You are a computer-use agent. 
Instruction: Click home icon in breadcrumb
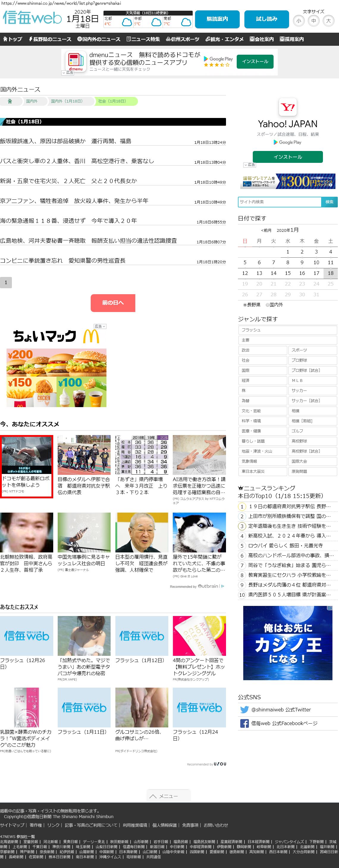[10, 101]
